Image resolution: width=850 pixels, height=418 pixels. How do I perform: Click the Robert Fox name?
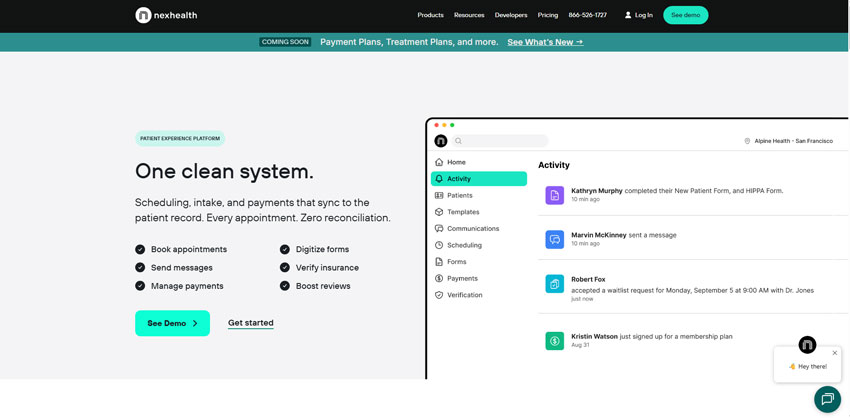588,280
